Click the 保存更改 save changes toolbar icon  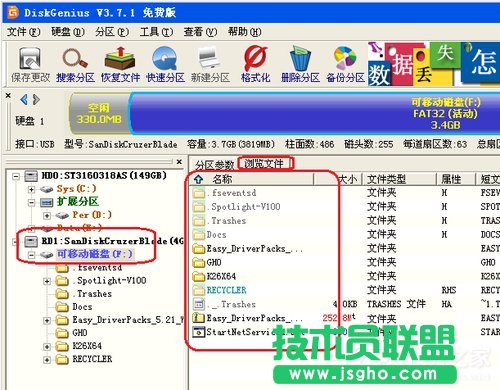pyautogui.click(x=30, y=64)
